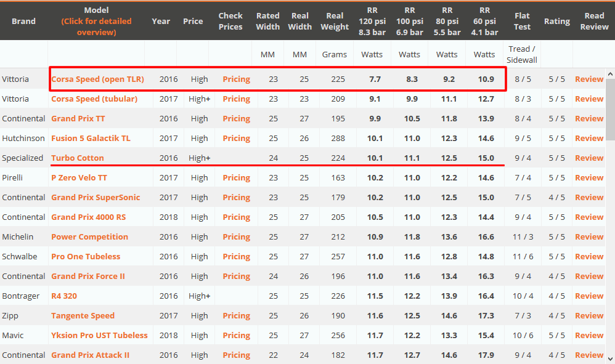Image resolution: width=615 pixels, height=364 pixels.
Task: Read Review of P Zero Velo TT
Action: point(589,177)
